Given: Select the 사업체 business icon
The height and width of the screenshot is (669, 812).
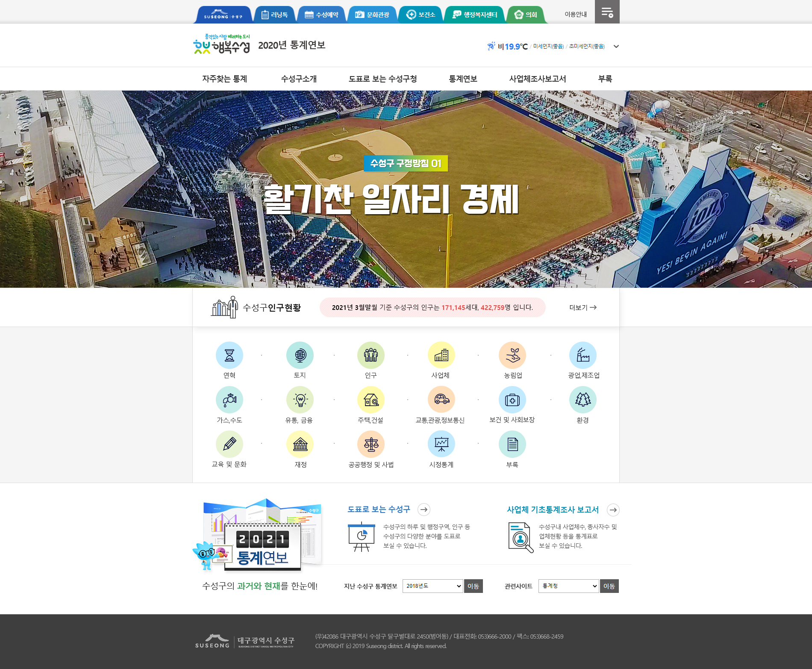Looking at the screenshot, I should coord(441,355).
